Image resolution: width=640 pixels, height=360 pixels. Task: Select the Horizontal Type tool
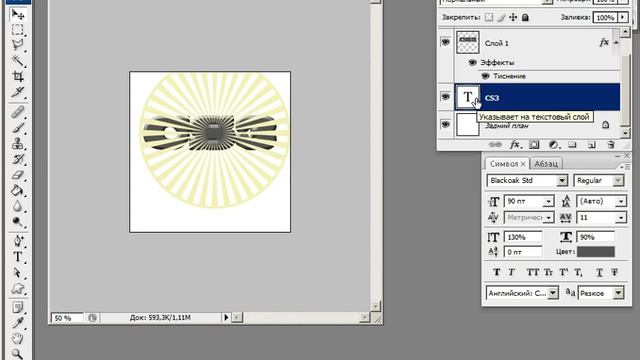(x=18, y=256)
